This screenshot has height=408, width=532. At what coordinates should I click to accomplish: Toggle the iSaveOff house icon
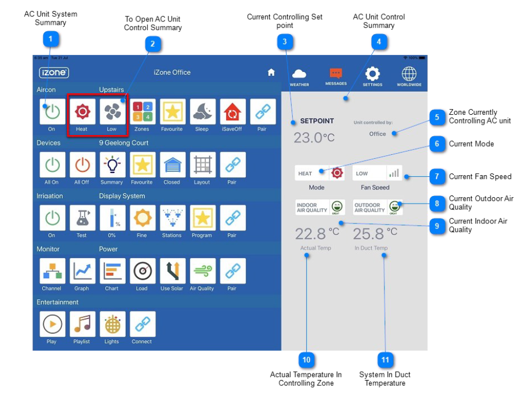point(232,111)
